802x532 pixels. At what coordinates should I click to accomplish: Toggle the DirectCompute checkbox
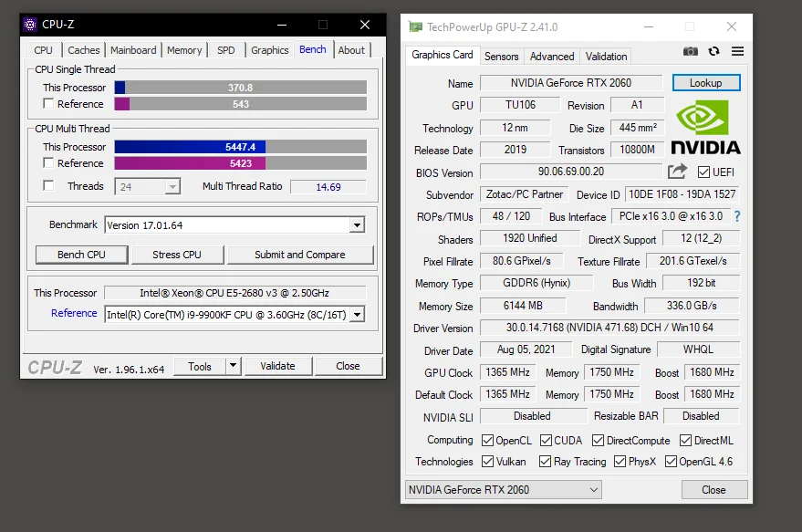(x=598, y=441)
